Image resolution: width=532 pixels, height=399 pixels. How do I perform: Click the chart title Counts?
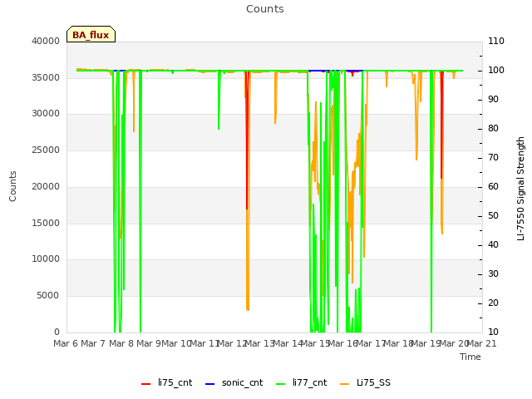click(x=265, y=9)
